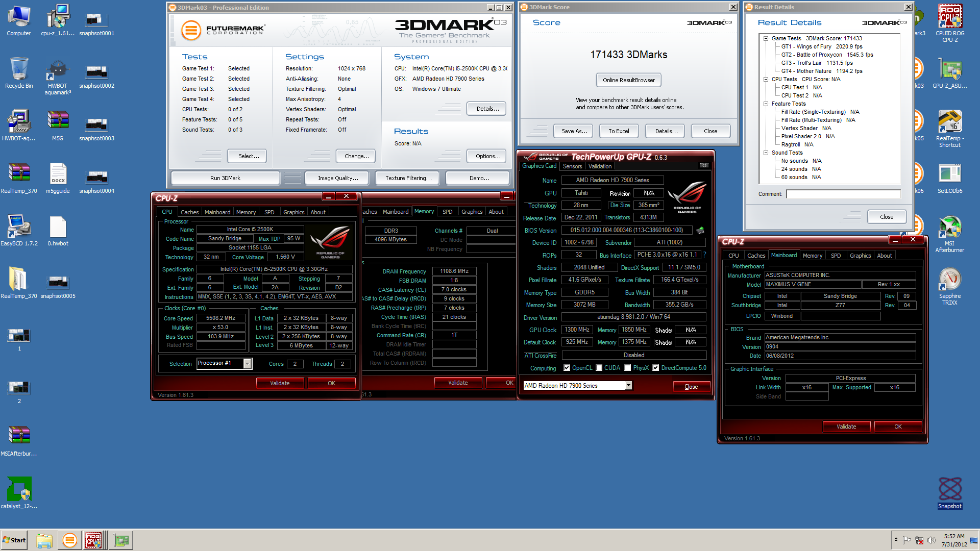Show hidden tray icons arrow
Image resolution: width=980 pixels, height=551 pixels.
pyautogui.click(x=896, y=540)
